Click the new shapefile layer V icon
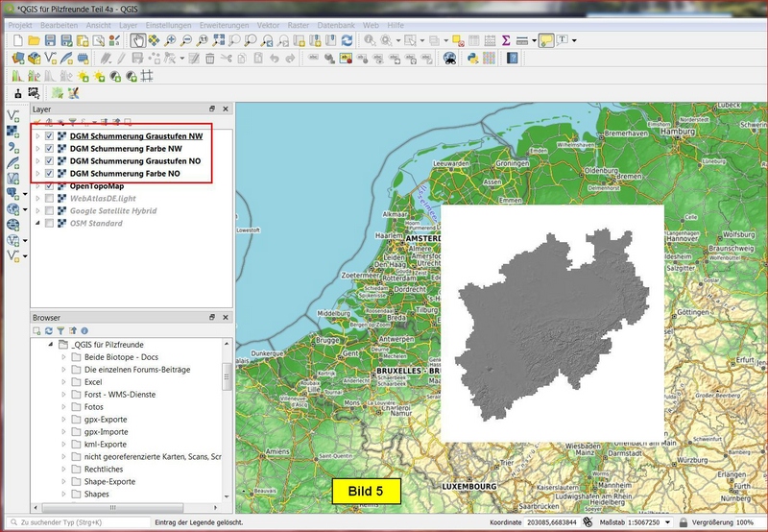Viewport: 768px width, 532px height. tap(51, 59)
